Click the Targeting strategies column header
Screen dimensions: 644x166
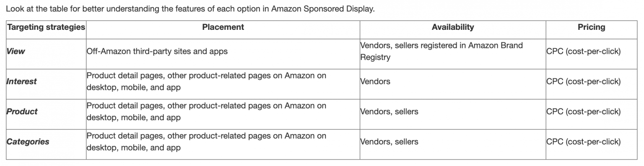(46, 27)
